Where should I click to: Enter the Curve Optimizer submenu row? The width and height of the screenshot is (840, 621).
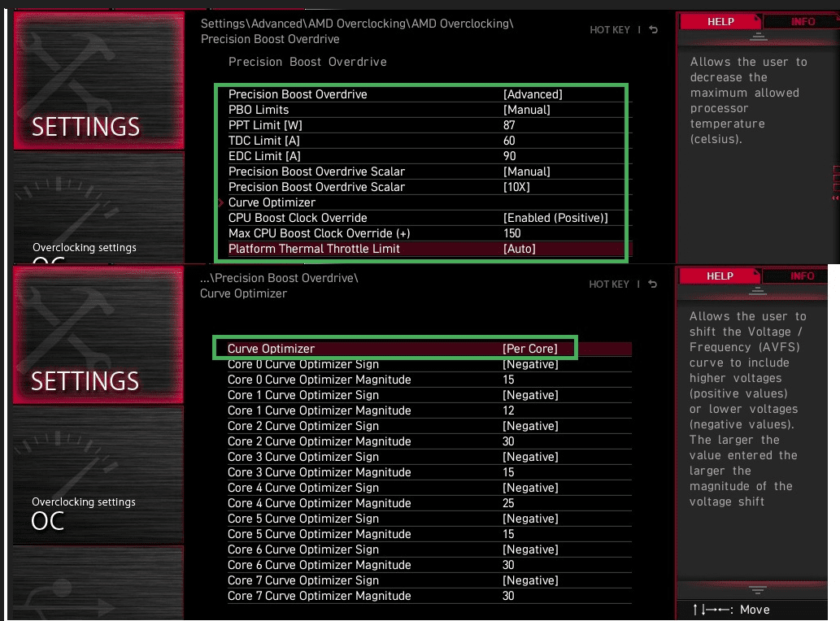coord(430,202)
